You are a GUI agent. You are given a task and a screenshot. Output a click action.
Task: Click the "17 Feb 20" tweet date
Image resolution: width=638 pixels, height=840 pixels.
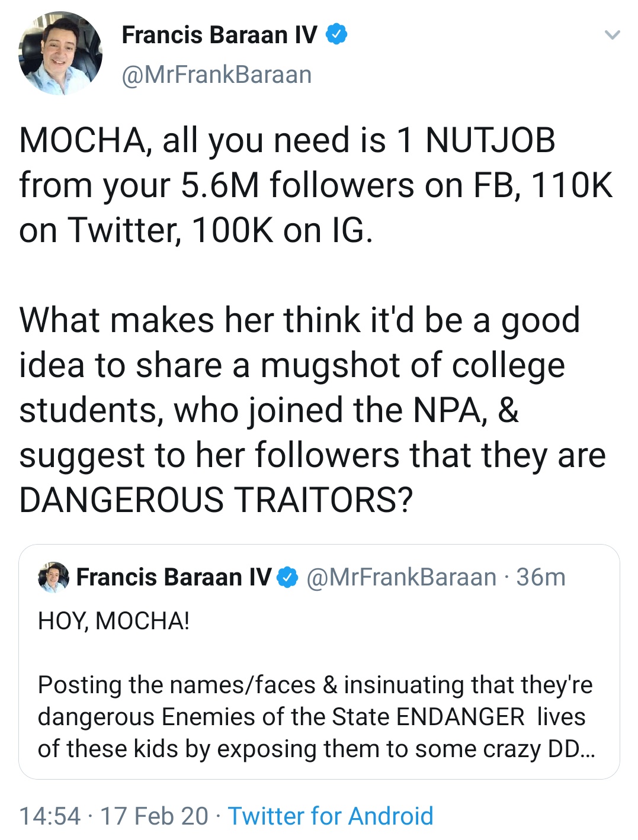[154, 816]
